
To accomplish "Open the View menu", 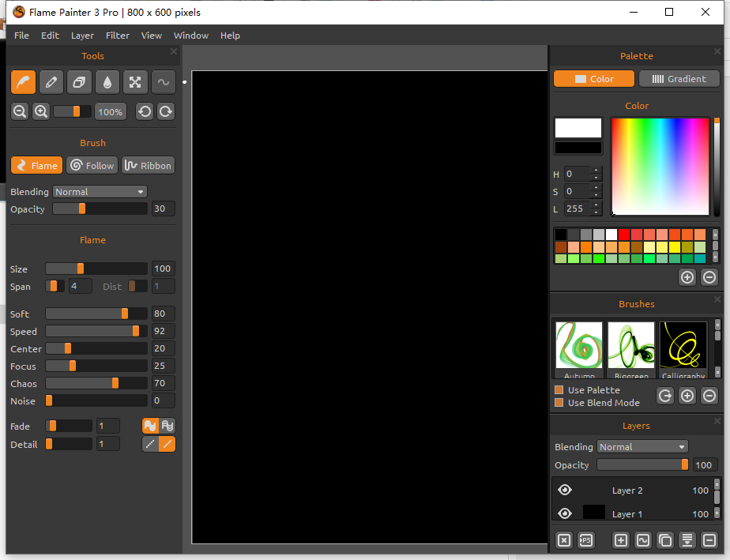I will click(152, 36).
